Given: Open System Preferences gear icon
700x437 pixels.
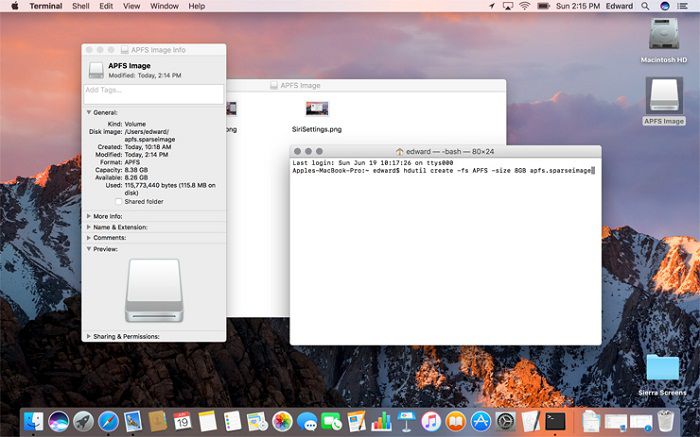Looking at the screenshot, I should pos(506,421).
